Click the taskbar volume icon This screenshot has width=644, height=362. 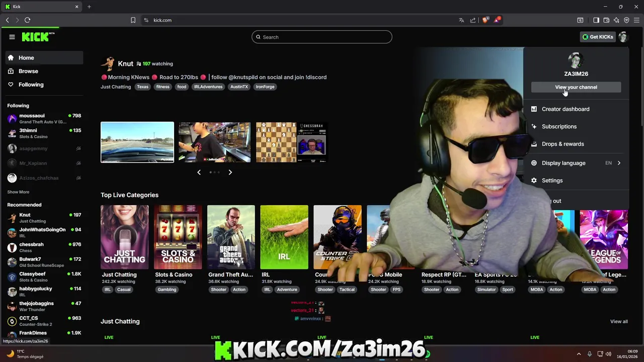pos(608,354)
